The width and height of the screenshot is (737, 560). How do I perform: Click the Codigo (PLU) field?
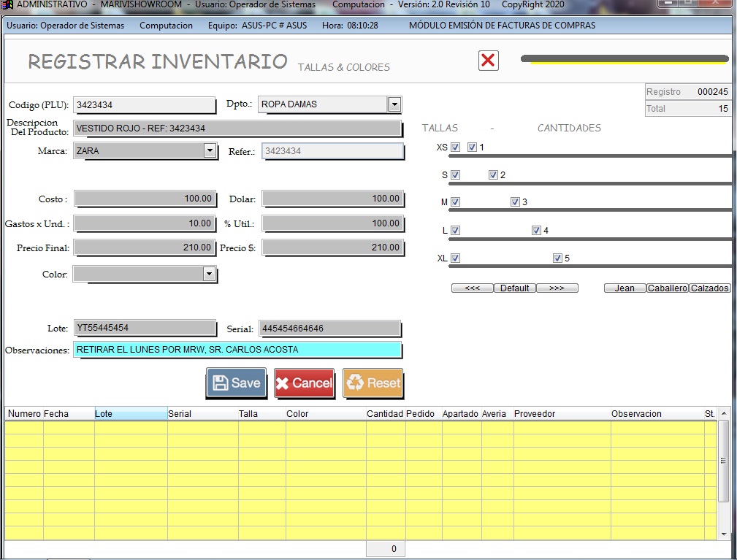point(145,104)
